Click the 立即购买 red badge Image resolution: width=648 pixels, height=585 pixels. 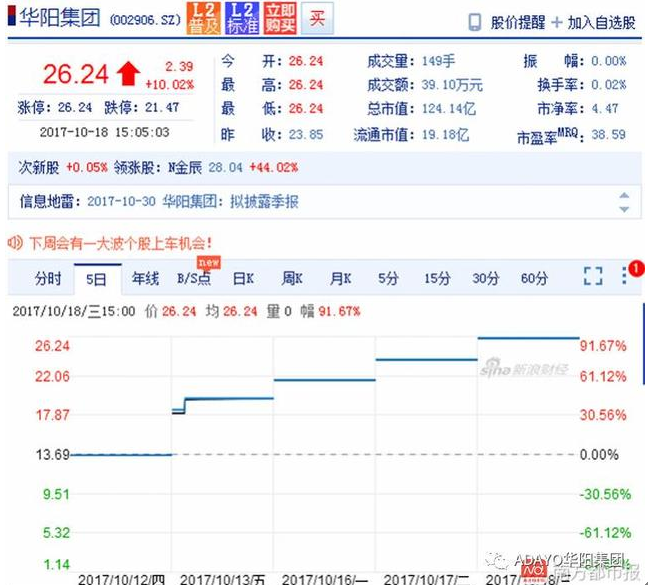click(280, 18)
